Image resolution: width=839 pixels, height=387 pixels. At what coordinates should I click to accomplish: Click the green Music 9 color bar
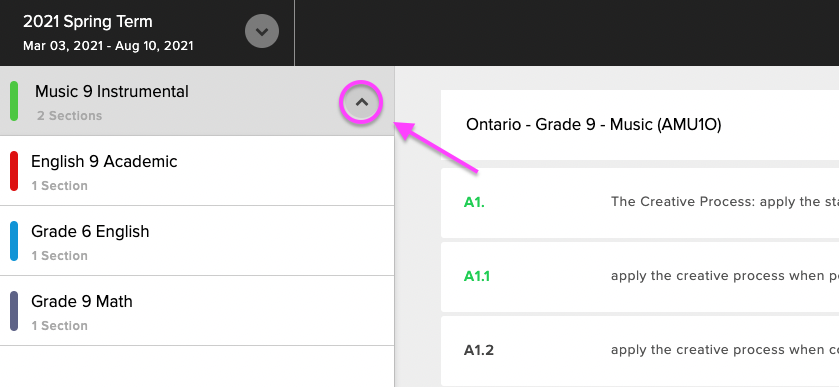pos(14,101)
